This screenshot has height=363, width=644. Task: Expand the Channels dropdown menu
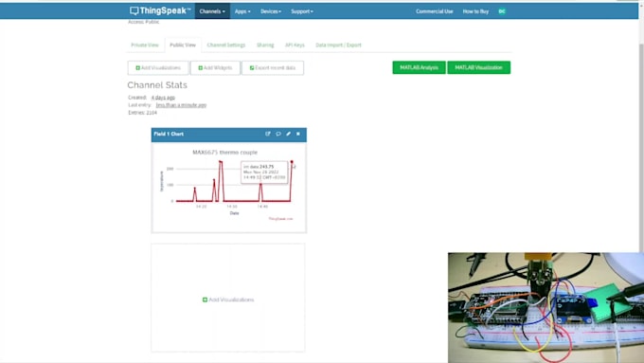pyautogui.click(x=212, y=11)
